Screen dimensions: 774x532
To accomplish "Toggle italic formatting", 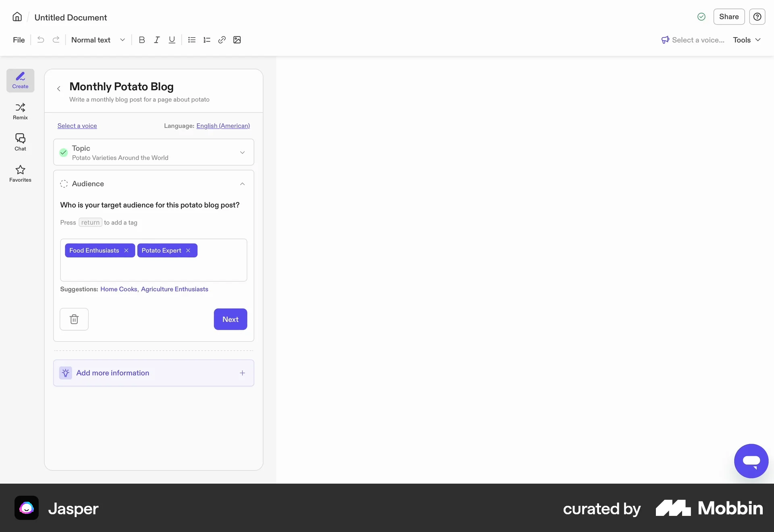I will [157, 40].
